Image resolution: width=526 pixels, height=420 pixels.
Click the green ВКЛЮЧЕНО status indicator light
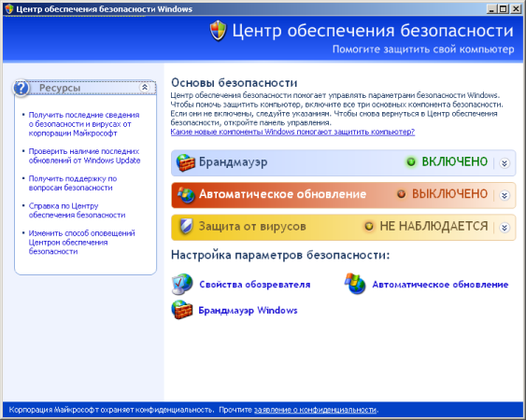pyautogui.click(x=411, y=162)
